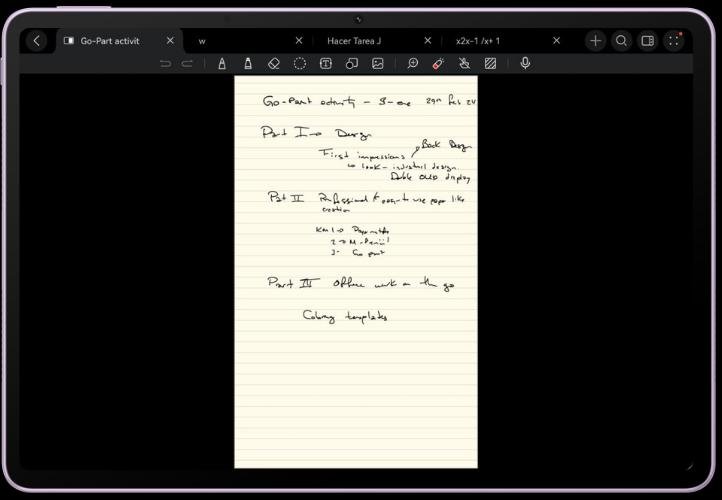This screenshot has width=722, height=500.
Task: Select the Eraser tool
Action: click(x=274, y=64)
